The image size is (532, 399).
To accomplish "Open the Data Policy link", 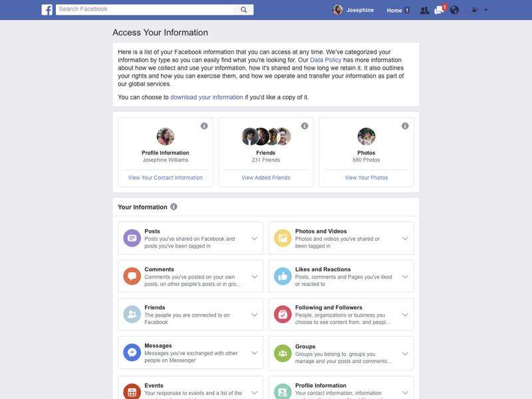I will click(325, 60).
